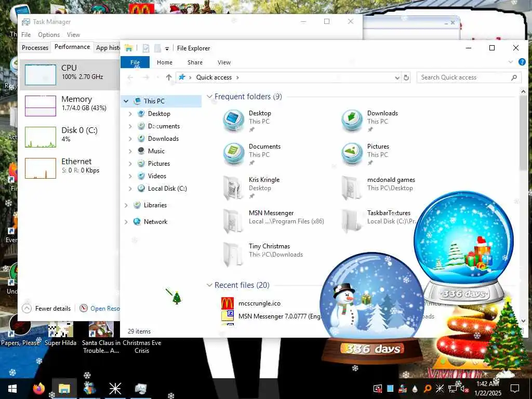Select Downloads in navigation tree
This screenshot has width=532, height=399.
(x=163, y=139)
